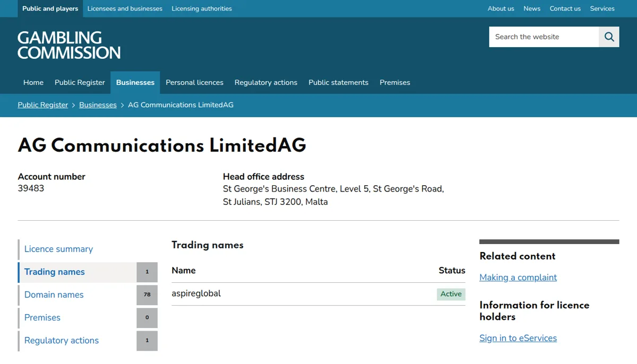Open Premises in main navigation
Viewport: 637px width, 364px height.
point(395,82)
